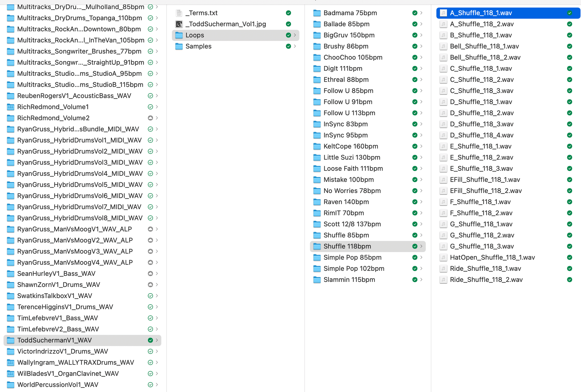Select SwatkinsTalkboxV1_WAV folder
Viewport: 581px width, 392px height.
pyautogui.click(x=82, y=296)
